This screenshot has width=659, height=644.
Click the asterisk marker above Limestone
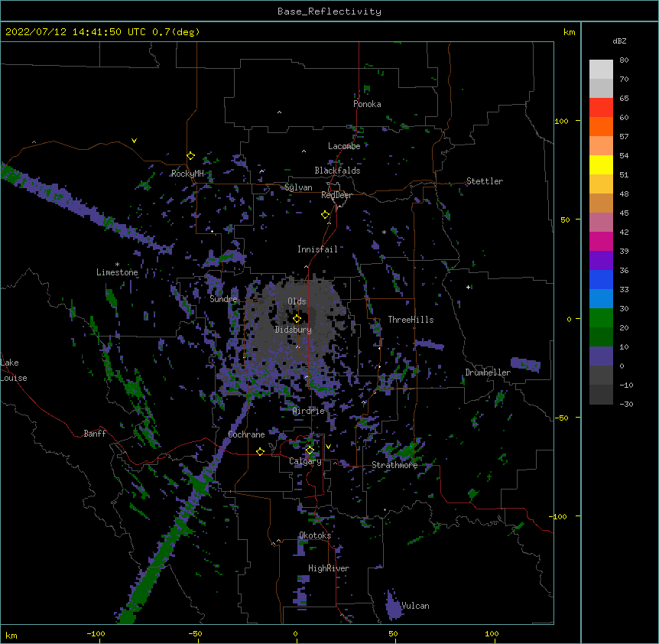click(117, 265)
